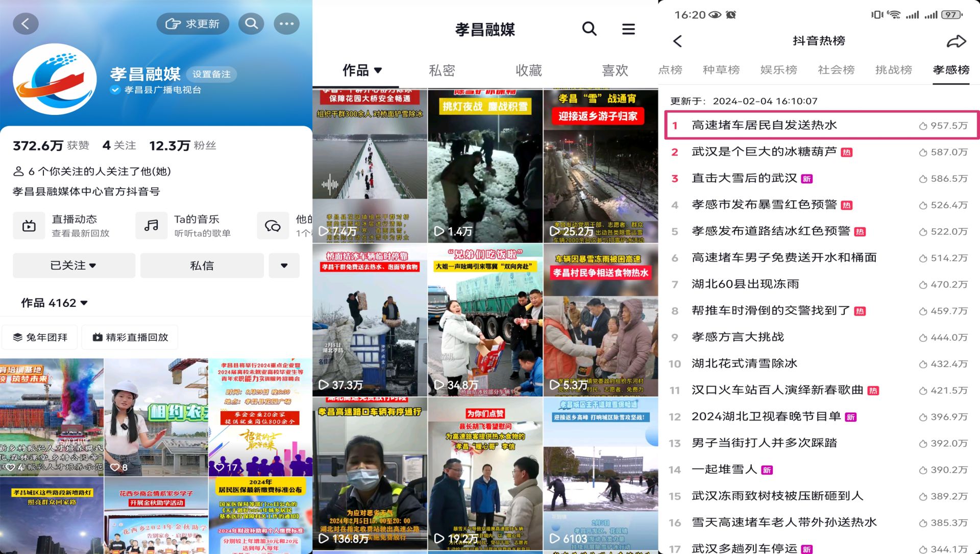Play the 6103 views snow clearing video

601,473
